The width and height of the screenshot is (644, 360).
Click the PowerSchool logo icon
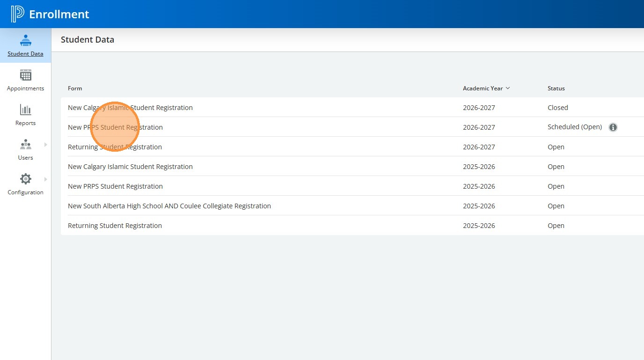point(17,14)
